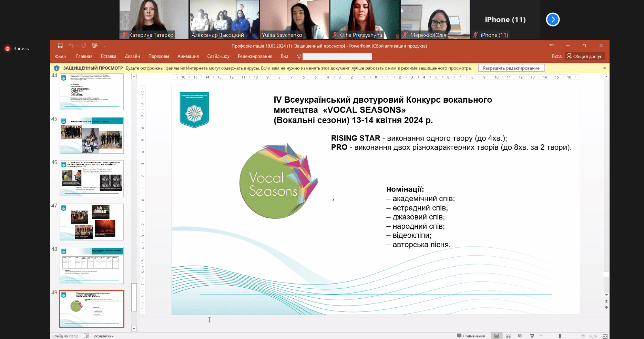Screen dimensions: 644x339
Task: Start slideshow from beginning via toolbar icon
Action: (95, 45)
